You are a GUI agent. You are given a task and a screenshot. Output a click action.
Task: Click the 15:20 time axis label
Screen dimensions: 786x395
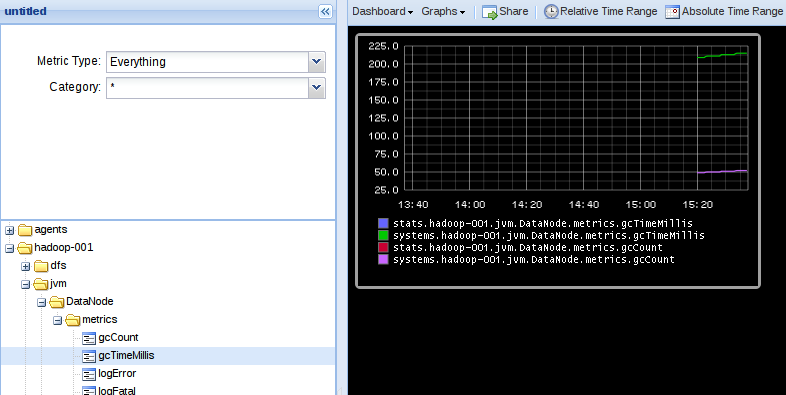tap(697, 205)
